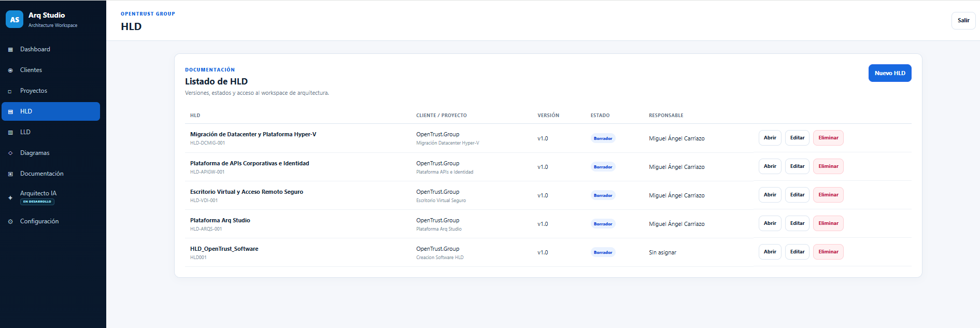Navigate to Proyectos in the sidebar
980x328 pixels.
tap(51, 91)
